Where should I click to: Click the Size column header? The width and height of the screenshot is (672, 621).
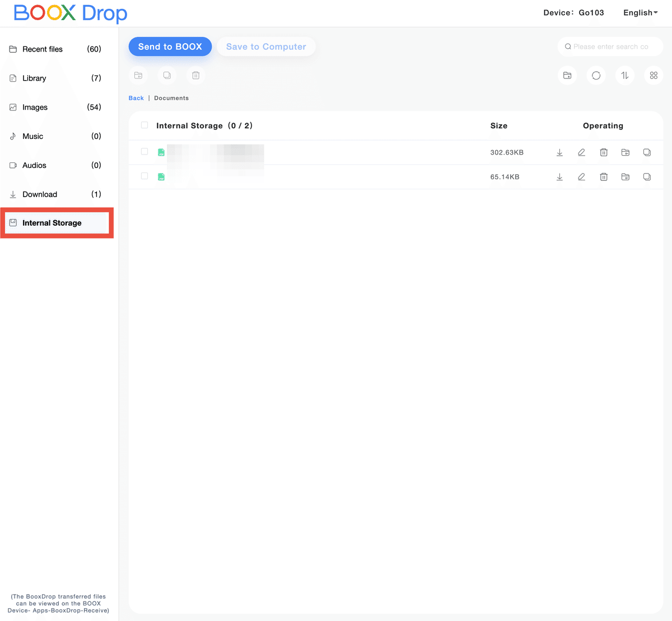pos(499,126)
